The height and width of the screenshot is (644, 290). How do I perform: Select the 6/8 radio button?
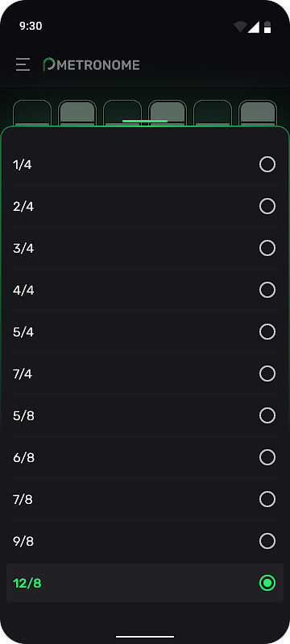point(267,457)
